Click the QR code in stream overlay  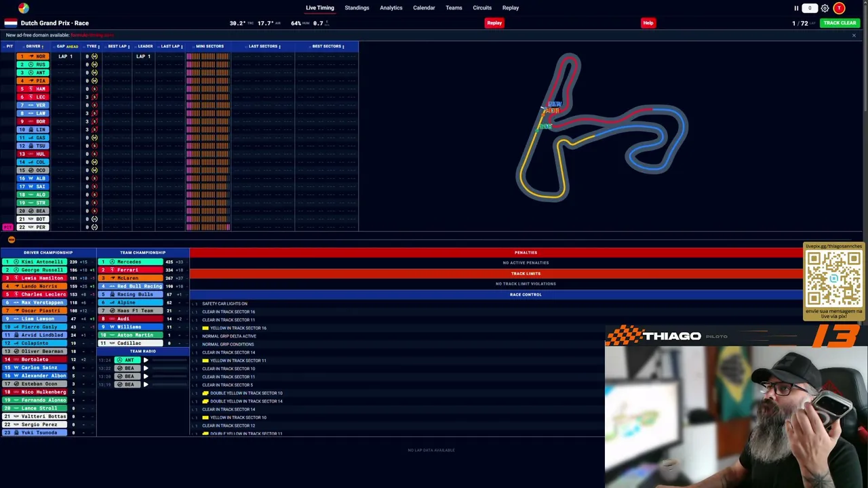[x=833, y=278]
